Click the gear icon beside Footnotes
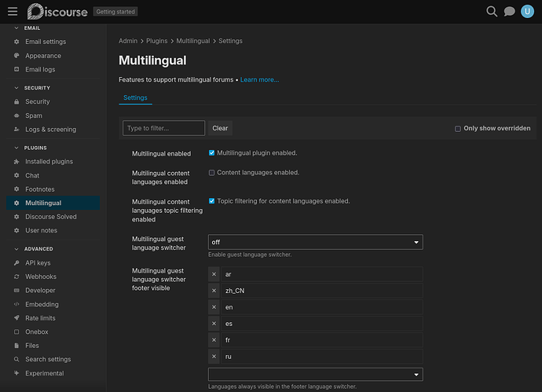 click(16, 189)
